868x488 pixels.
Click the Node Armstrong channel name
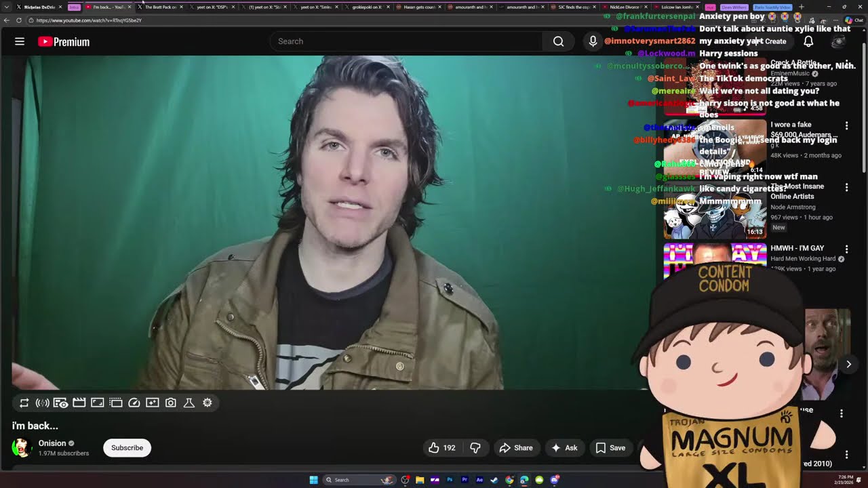point(793,207)
